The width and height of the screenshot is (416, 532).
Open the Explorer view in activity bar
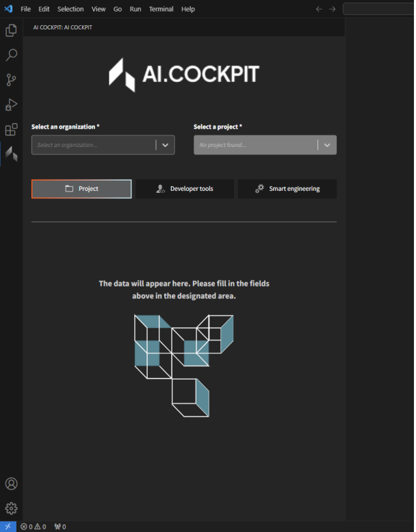11,31
